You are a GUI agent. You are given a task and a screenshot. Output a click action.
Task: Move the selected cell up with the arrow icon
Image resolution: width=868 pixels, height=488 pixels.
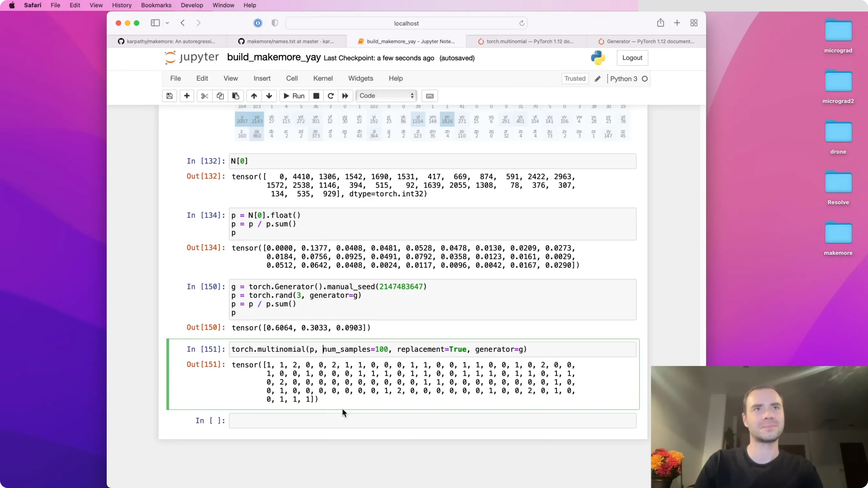pos(254,96)
